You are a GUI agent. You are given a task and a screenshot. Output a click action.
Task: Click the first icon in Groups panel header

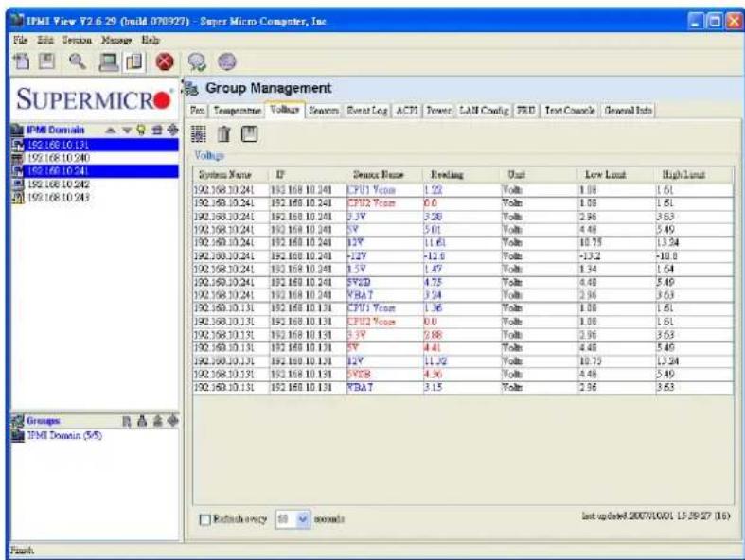(127, 421)
